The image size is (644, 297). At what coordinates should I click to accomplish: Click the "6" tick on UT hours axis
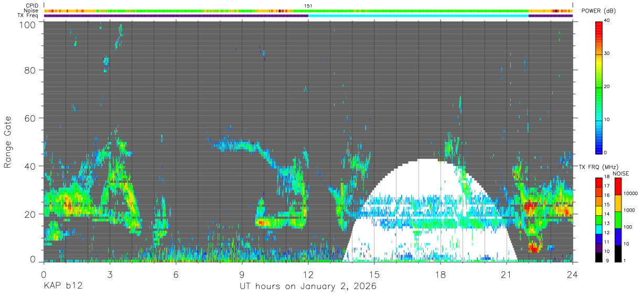(176, 274)
